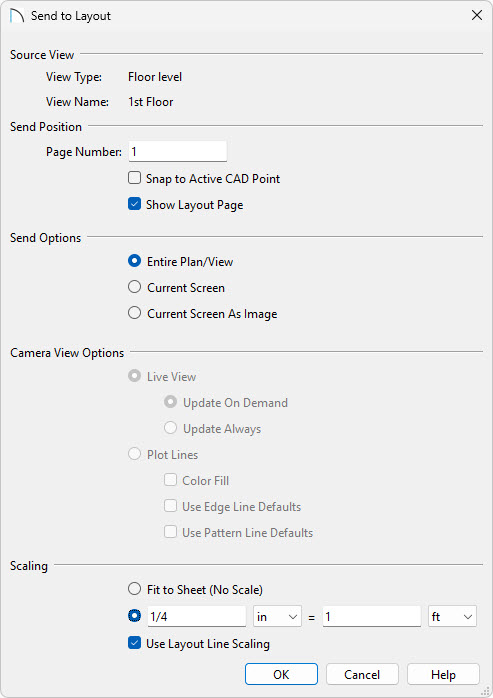Choose Current Screen As Image option
Image resolution: width=493 pixels, height=698 pixels.
[134, 313]
